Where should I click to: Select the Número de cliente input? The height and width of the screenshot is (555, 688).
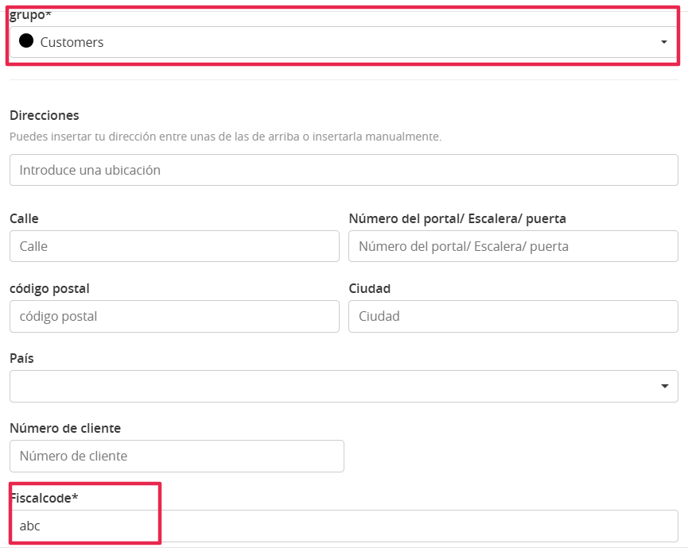click(177, 456)
